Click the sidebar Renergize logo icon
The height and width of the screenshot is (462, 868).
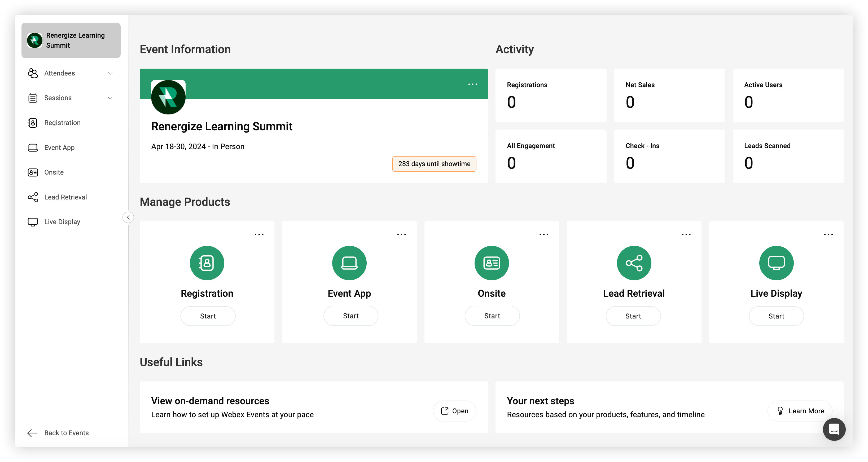[x=35, y=41]
